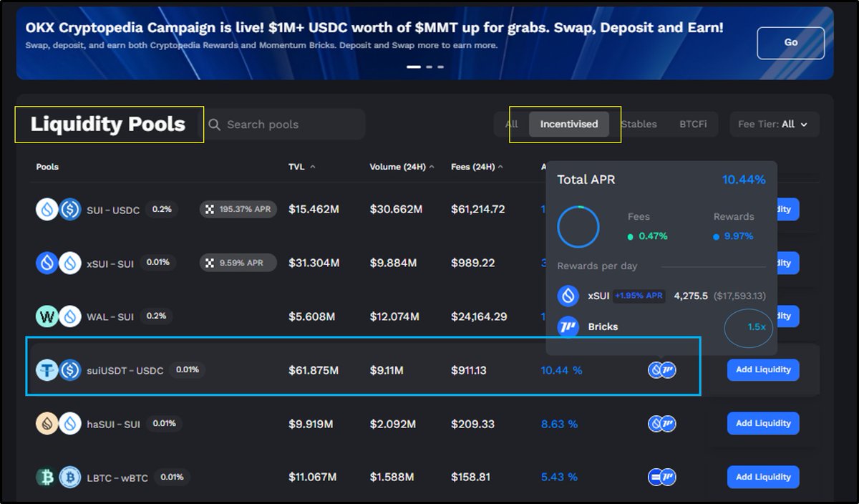Focus the Search pools input field

(284, 125)
